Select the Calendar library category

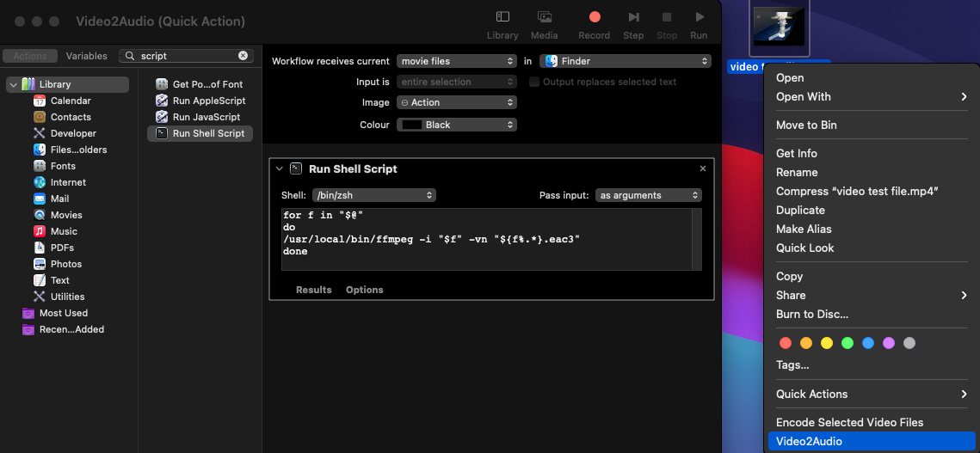[71, 101]
